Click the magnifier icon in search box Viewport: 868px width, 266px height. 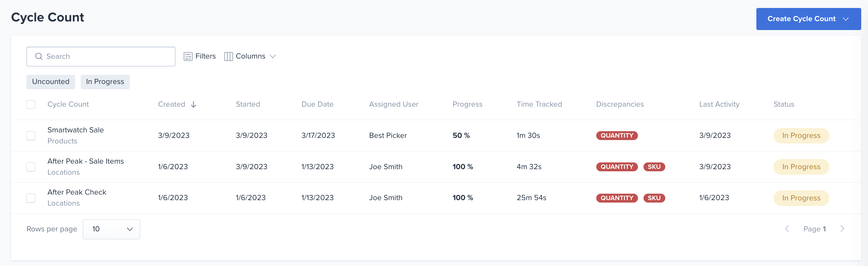click(39, 56)
